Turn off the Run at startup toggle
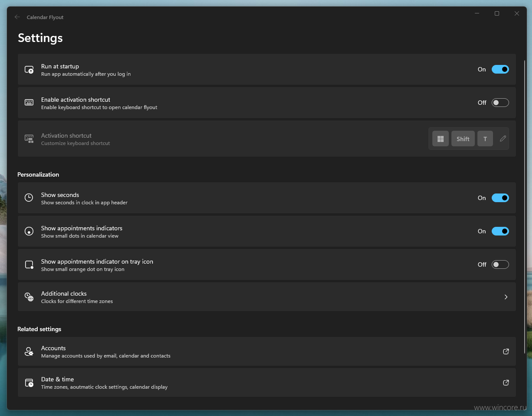 (500, 69)
